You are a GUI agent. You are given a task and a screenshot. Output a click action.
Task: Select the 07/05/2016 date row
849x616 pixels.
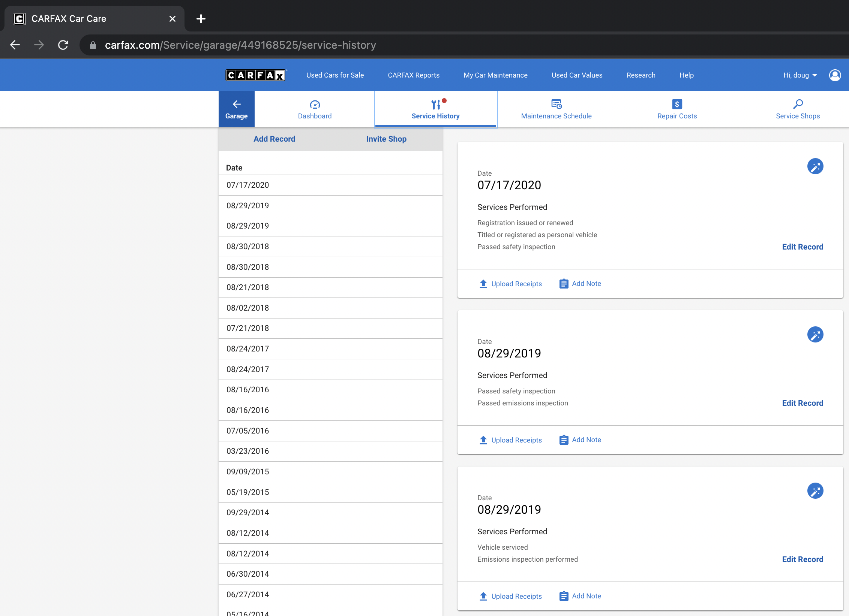(x=330, y=431)
